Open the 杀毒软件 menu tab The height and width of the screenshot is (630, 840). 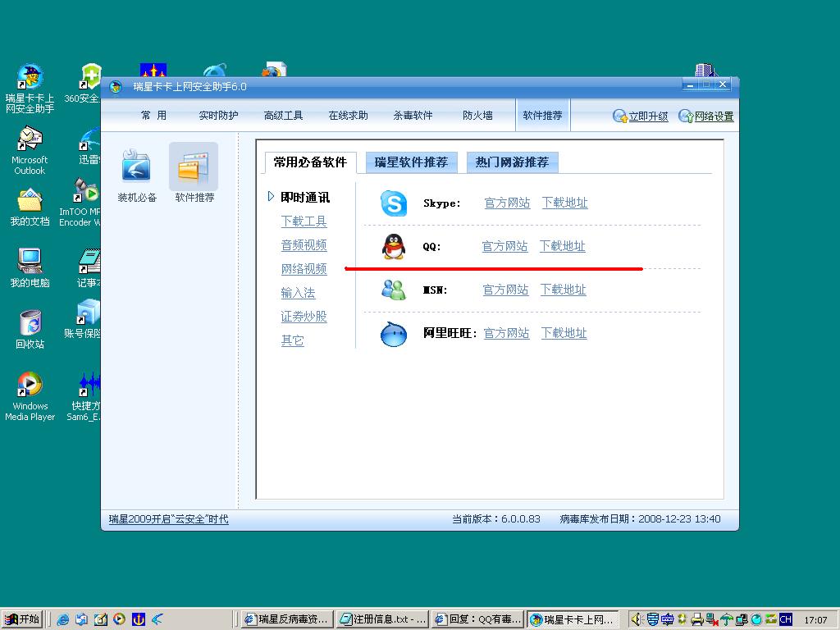413,115
